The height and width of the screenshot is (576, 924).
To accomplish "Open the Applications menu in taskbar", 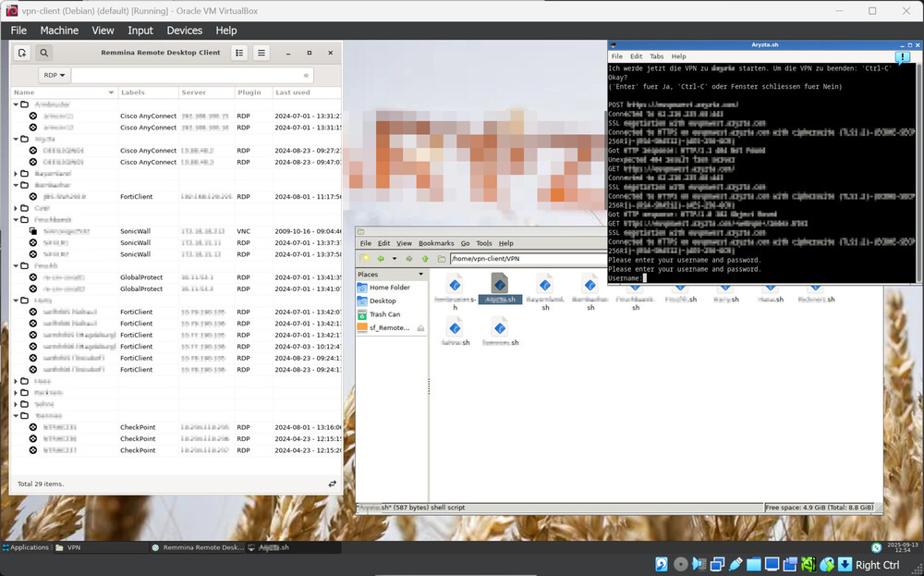I will 26,547.
